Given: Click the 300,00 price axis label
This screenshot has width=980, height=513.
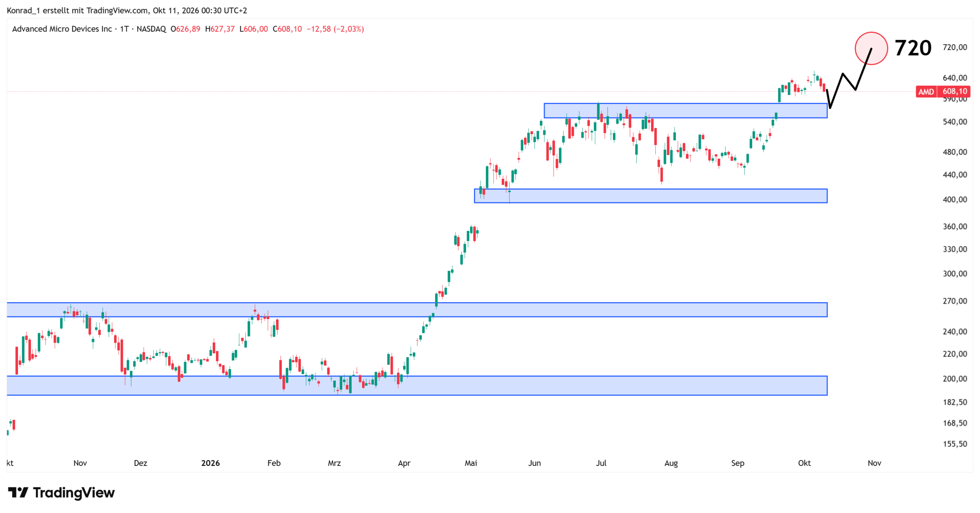Looking at the screenshot, I should pos(955,274).
